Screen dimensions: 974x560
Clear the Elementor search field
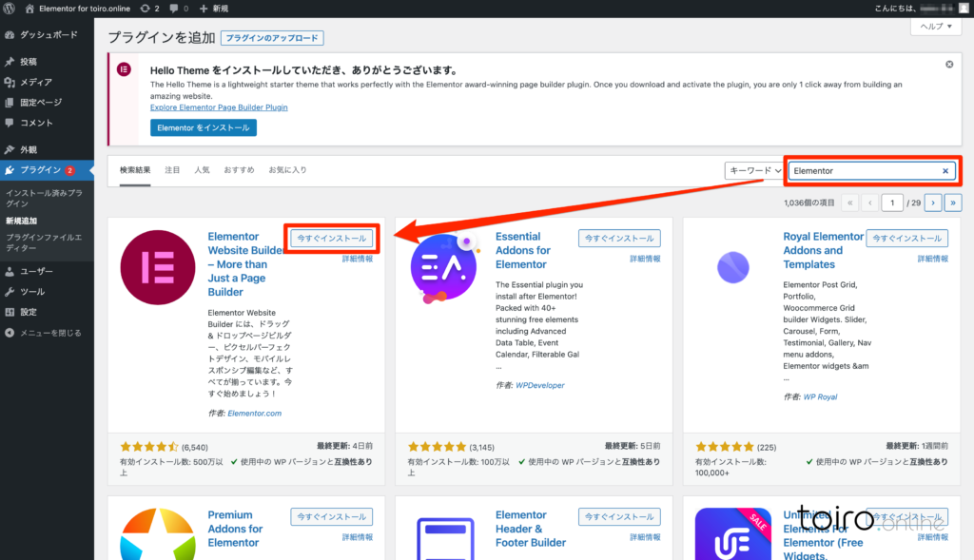coord(945,171)
